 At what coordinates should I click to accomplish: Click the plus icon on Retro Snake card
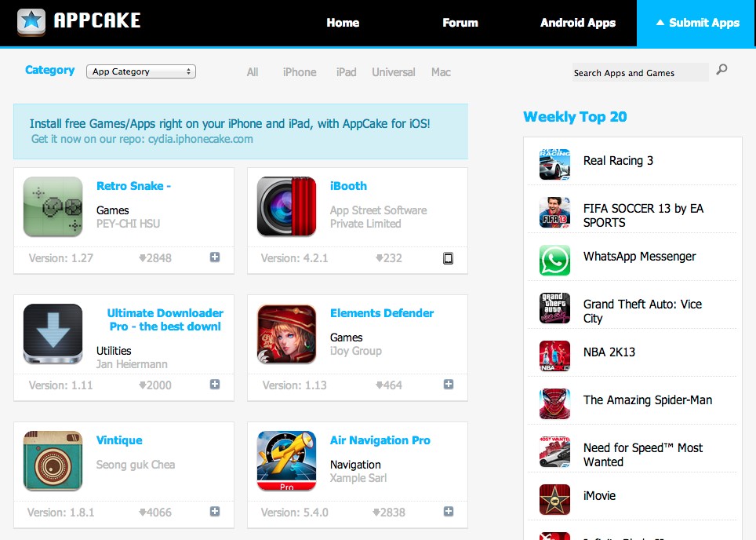[x=215, y=257]
